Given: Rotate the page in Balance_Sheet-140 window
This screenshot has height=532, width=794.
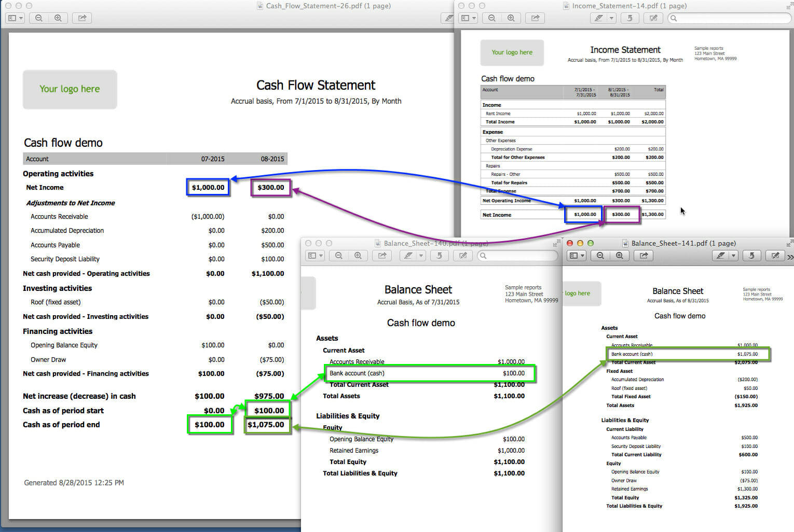Looking at the screenshot, I should [x=440, y=255].
